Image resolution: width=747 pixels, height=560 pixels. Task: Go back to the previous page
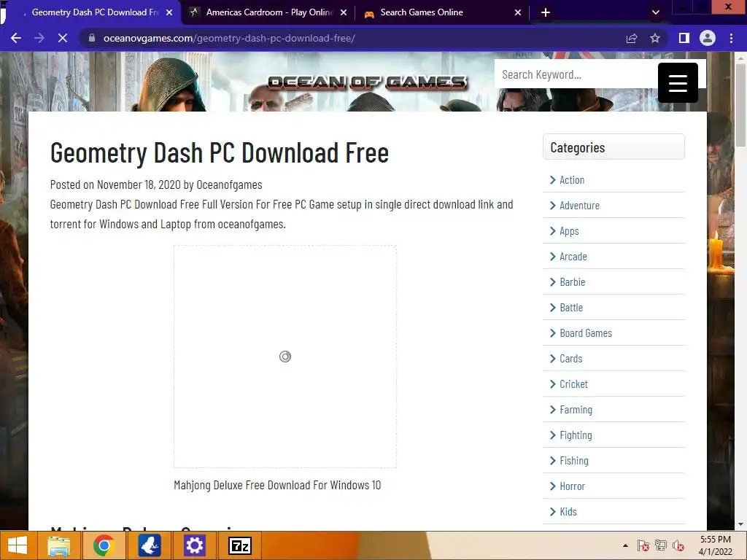[16, 38]
